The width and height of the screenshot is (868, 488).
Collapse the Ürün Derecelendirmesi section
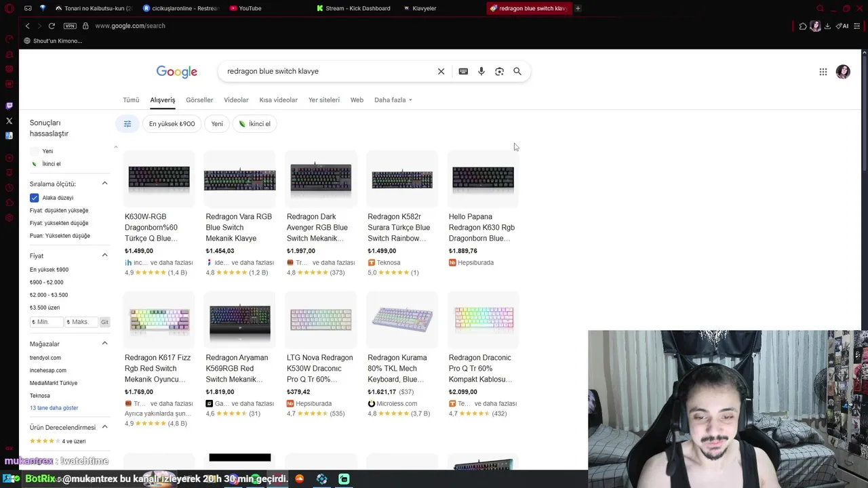click(x=104, y=428)
